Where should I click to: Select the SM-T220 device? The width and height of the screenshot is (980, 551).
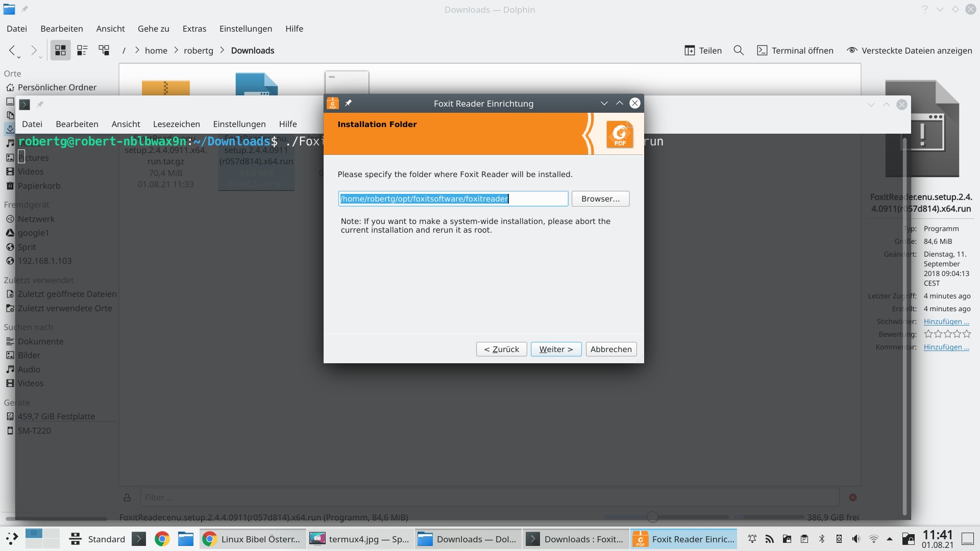click(x=34, y=431)
